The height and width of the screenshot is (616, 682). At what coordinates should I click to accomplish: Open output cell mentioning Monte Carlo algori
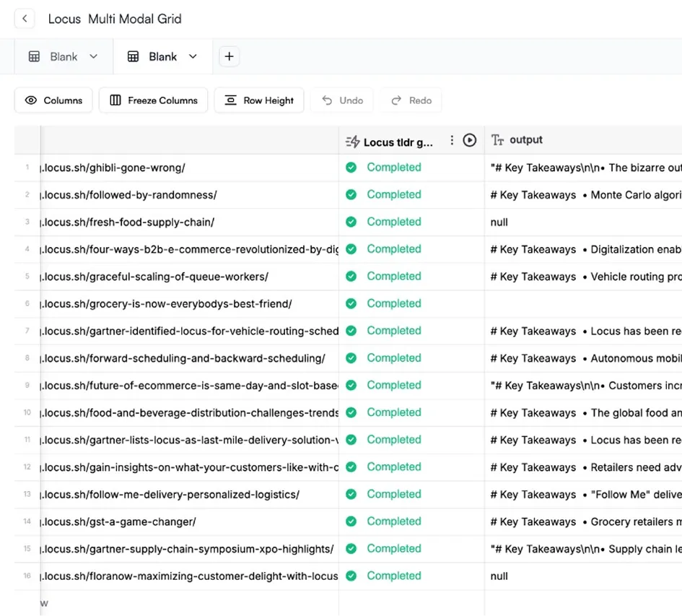click(583, 194)
